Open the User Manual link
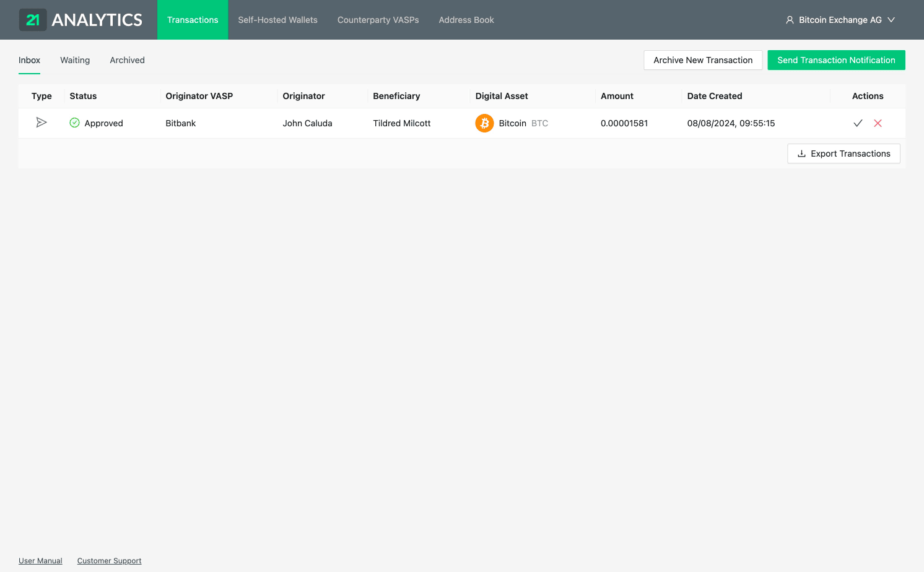The width and height of the screenshot is (924, 572). tap(40, 561)
